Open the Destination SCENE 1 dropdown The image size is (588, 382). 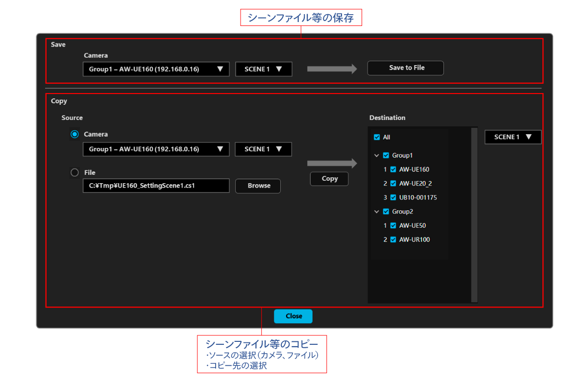(513, 137)
